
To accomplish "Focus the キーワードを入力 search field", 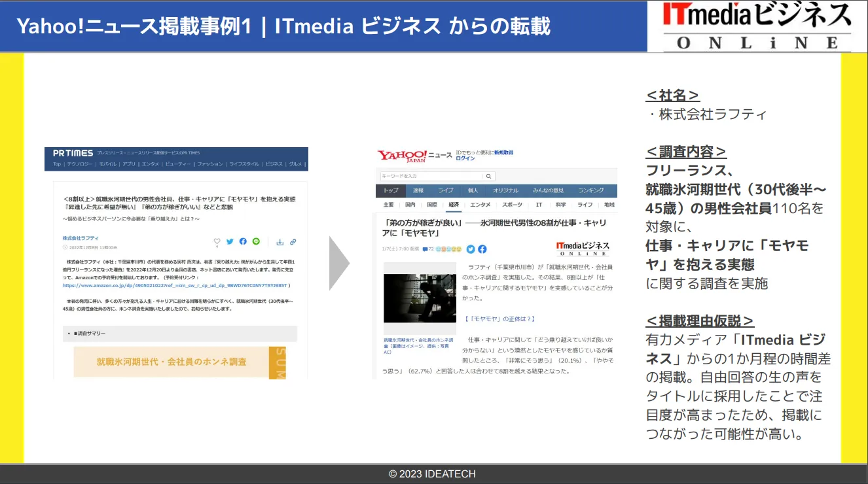I will tap(431, 176).
